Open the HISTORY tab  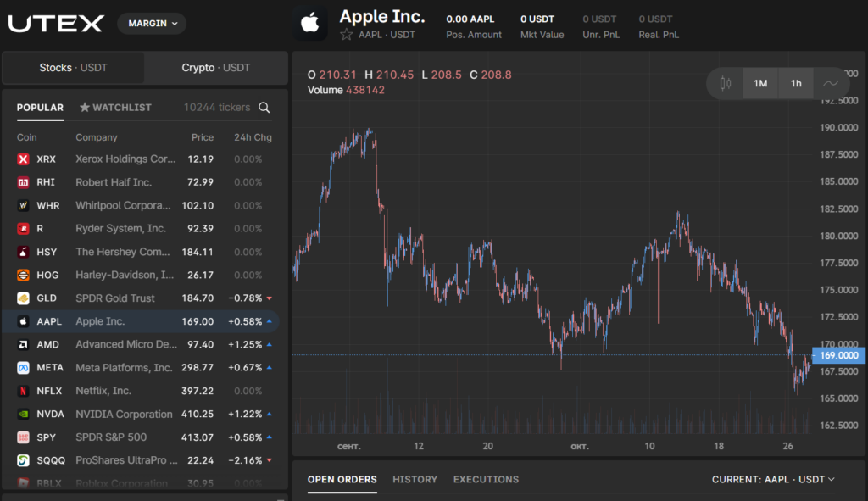(x=415, y=480)
